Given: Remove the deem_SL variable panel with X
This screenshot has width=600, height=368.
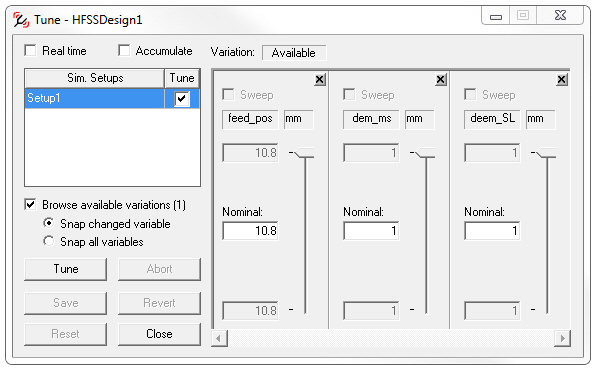Looking at the screenshot, I should tap(562, 80).
